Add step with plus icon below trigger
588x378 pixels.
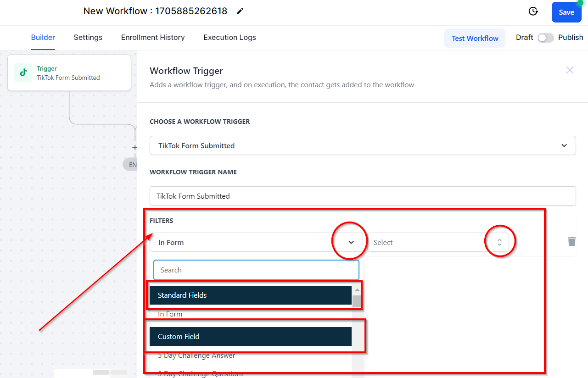(x=134, y=148)
